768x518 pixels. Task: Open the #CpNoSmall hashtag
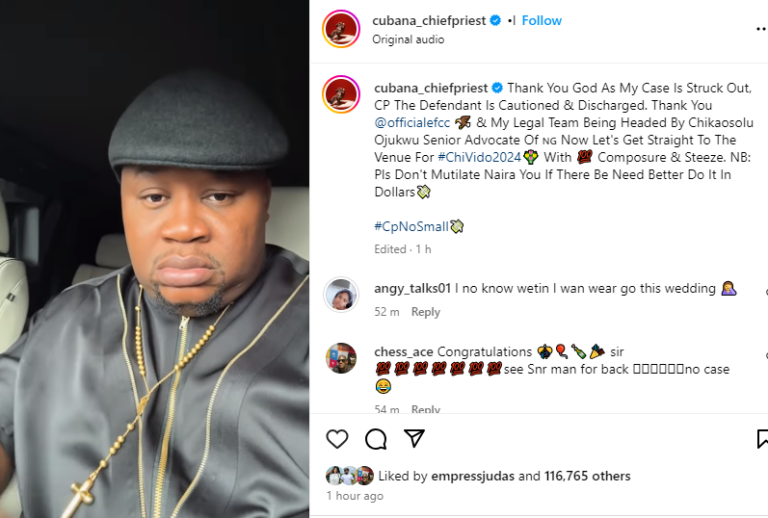coord(410,226)
